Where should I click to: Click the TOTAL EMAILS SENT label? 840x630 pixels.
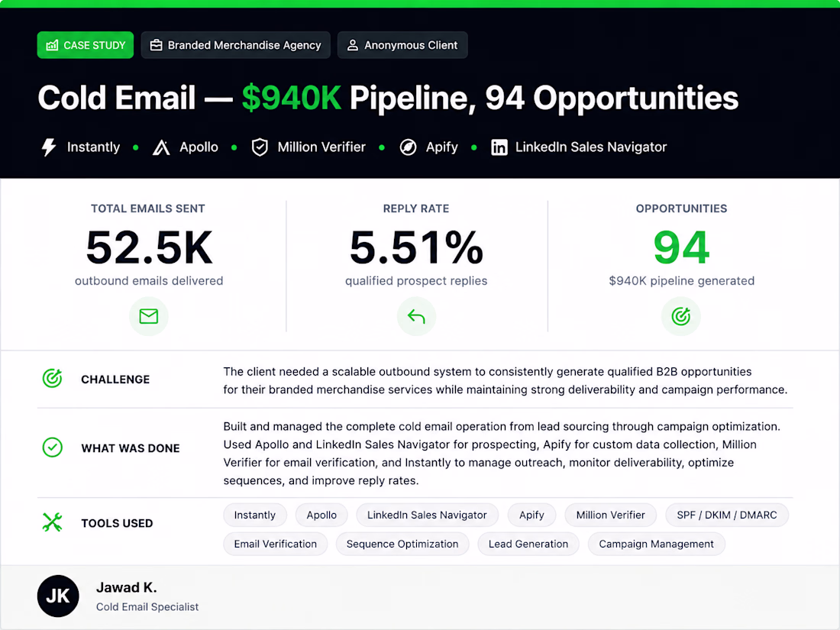148,208
